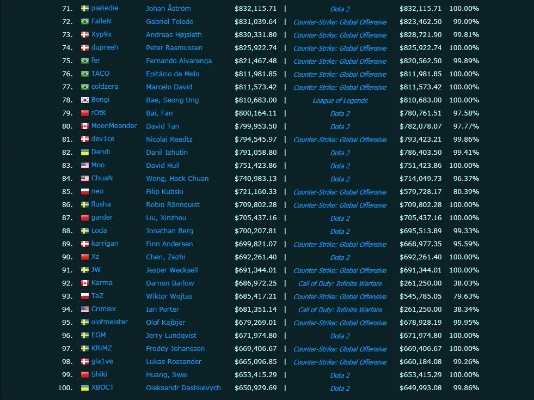Select percentage 38.03% in Karma row

point(466,283)
